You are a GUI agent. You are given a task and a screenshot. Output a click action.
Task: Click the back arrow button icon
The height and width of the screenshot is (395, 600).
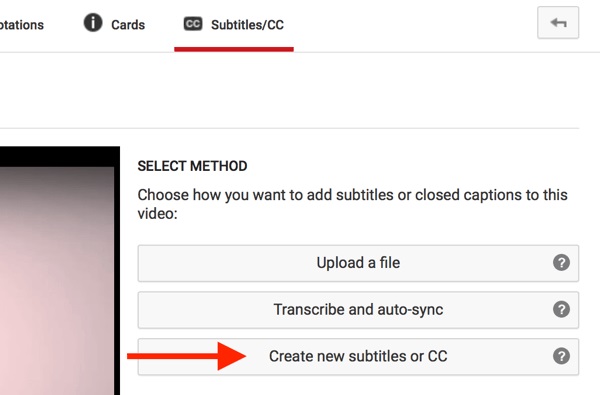click(558, 23)
